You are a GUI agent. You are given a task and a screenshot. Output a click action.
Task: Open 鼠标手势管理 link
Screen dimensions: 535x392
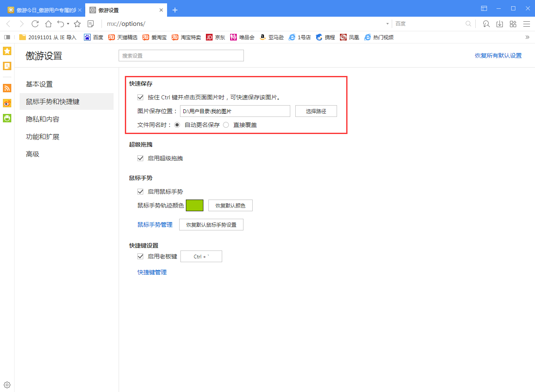pos(155,224)
